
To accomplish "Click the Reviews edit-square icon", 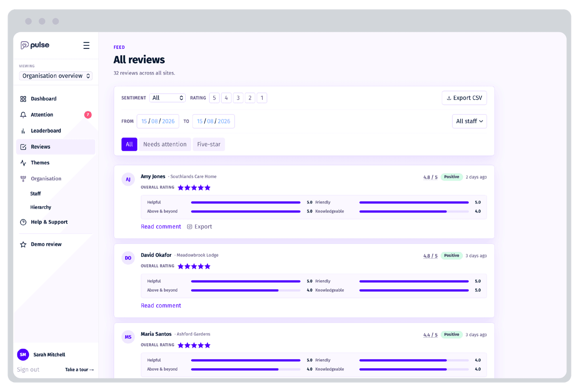I will (x=23, y=147).
